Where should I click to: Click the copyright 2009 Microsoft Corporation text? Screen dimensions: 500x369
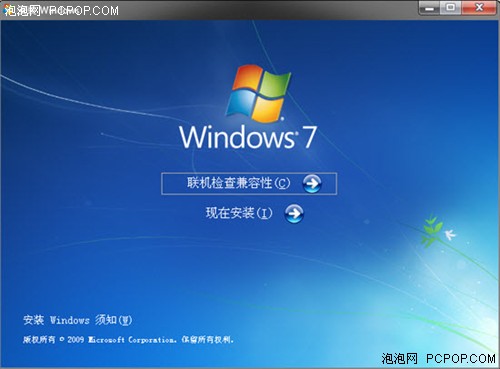tap(128, 340)
